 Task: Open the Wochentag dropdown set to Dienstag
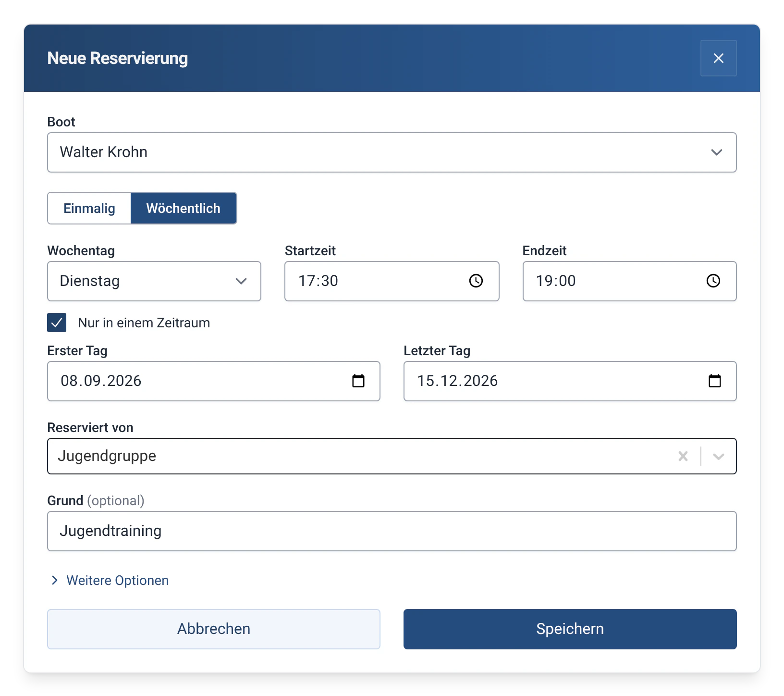pyautogui.click(x=154, y=281)
